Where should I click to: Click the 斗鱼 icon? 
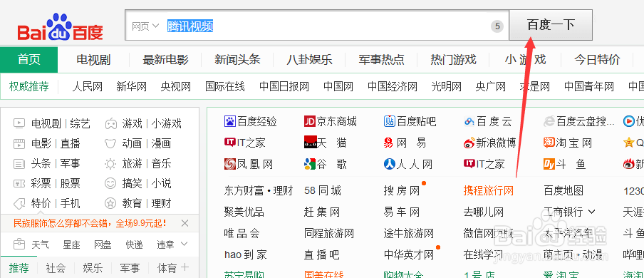pos(549,164)
